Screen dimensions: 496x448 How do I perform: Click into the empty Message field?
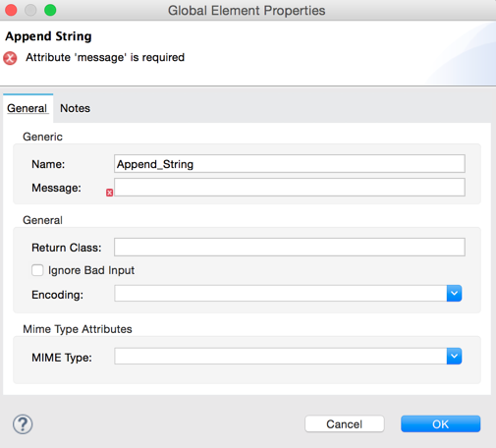click(290, 188)
